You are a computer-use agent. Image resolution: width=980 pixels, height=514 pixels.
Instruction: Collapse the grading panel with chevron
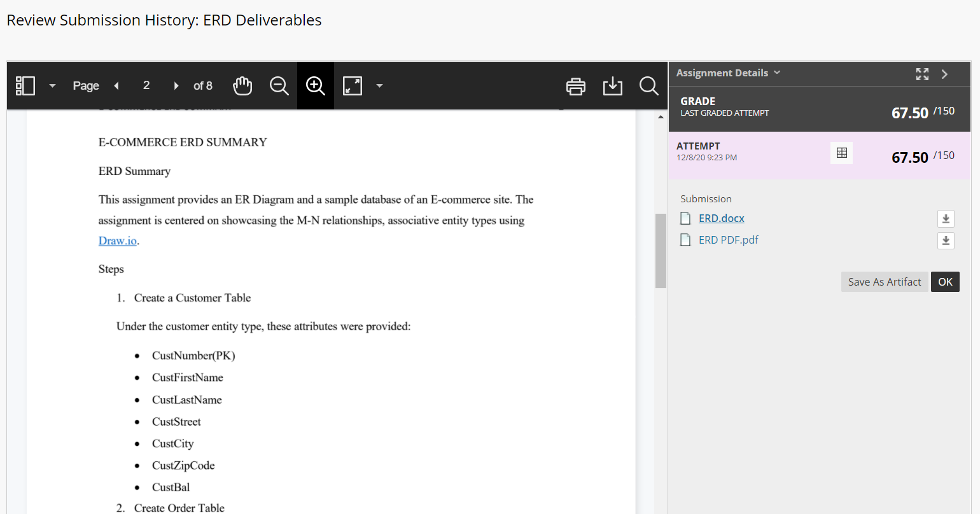click(x=945, y=74)
